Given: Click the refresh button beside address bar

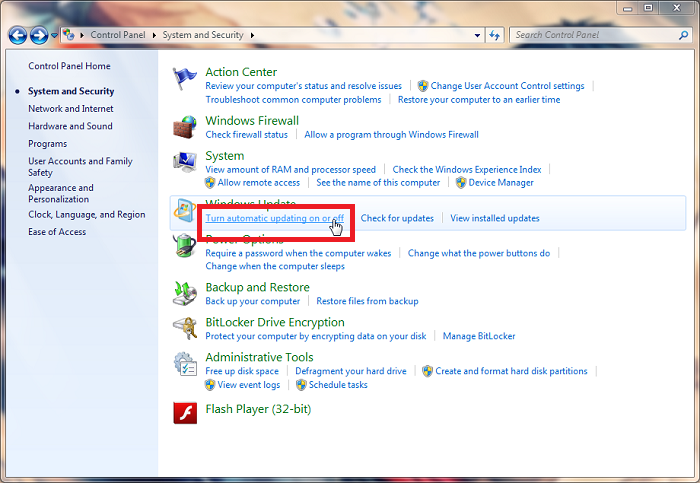Looking at the screenshot, I should coord(494,35).
